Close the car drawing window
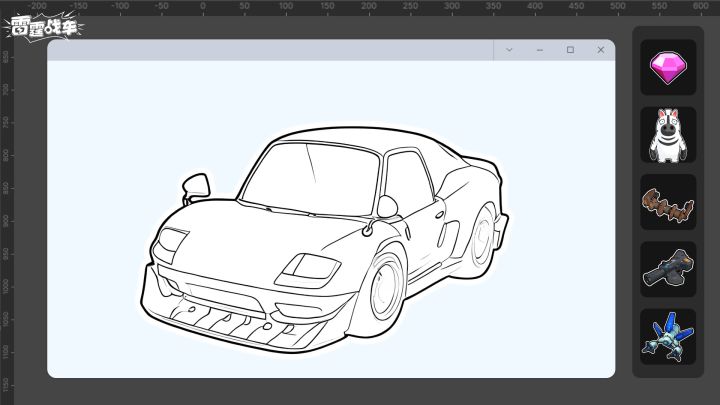Viewport: 720px width, 405px height. (x=600, y=50)
